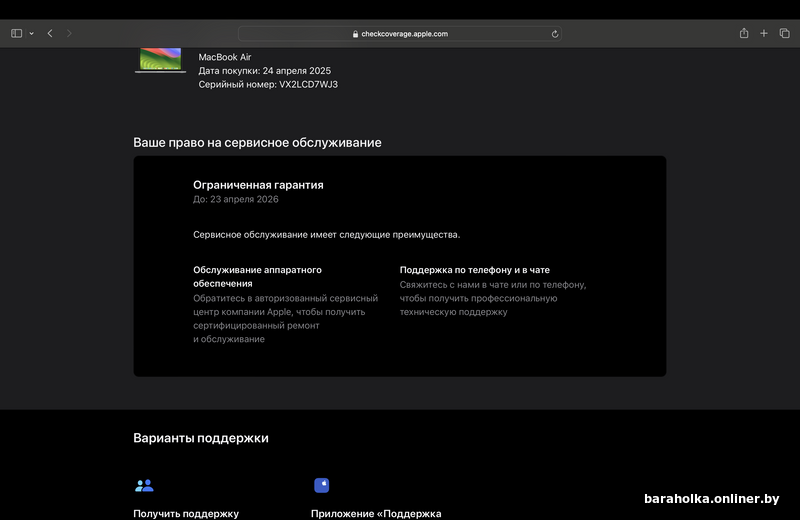Click Ваше право на сервисное обслуживание heading
Image resolution: width=800 pixels, height=520 pixels.
[x=257, y=142]
